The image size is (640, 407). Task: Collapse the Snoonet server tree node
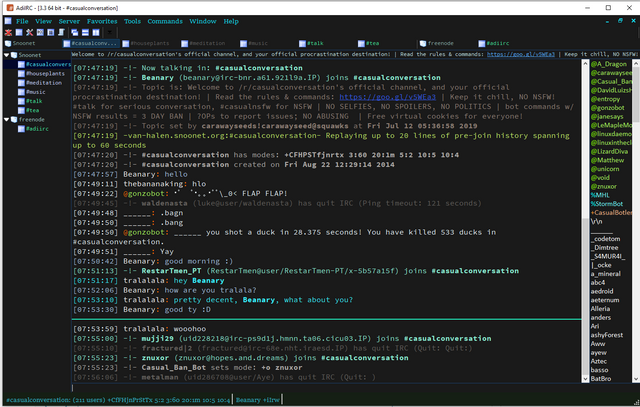[x=7, y=55]
